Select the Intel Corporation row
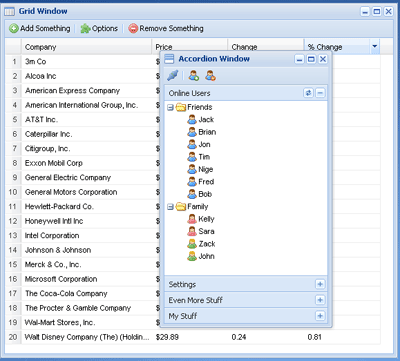 (x=83, y=236)
